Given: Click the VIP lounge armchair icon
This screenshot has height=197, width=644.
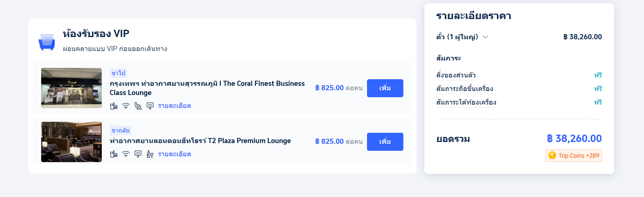Looking at the screenshot, I should coord(47,42).
